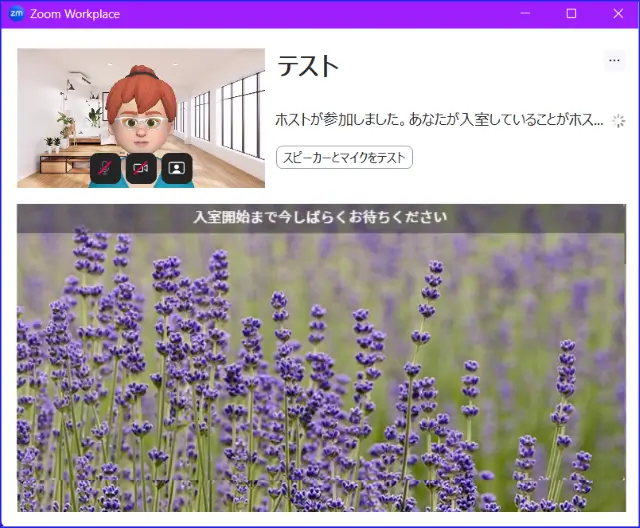
Task: Click the lavender waiting room image
Action: coord(321,358)
